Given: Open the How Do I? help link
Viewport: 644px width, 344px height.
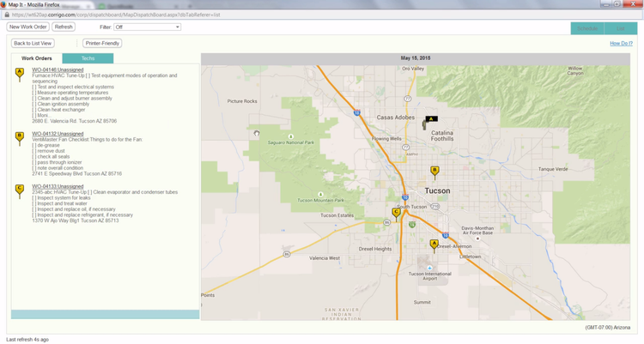Looking at the screenshot, I should (621, 43).
